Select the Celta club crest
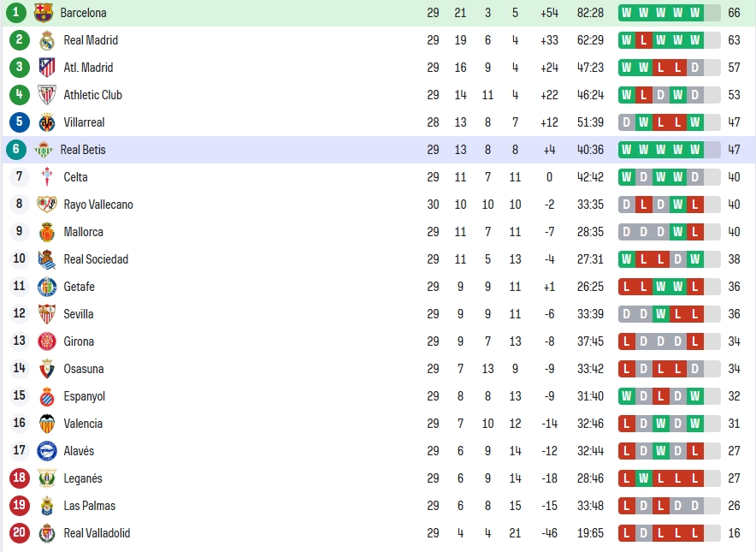The image size is (756, 552). [47, 177]
